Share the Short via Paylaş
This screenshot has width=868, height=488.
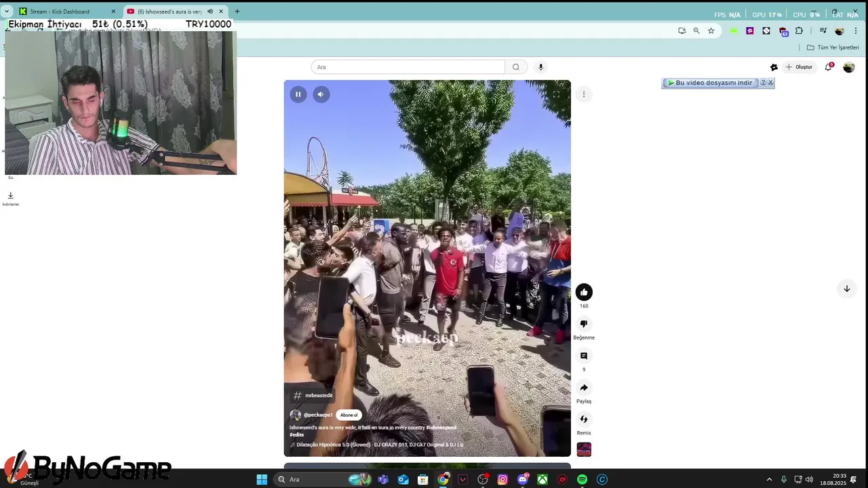coord(584,388)
